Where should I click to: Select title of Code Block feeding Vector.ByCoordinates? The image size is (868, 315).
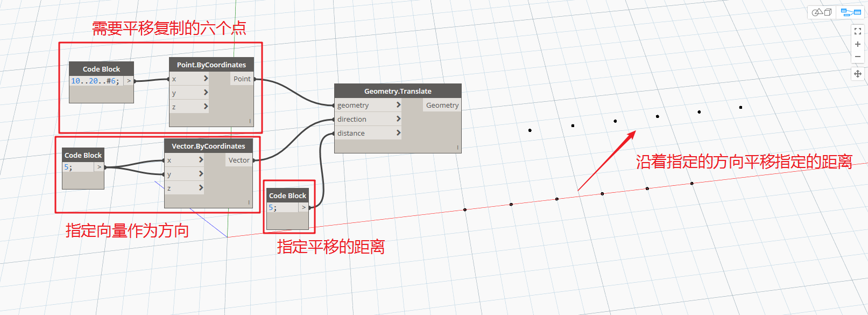[83, 155]
